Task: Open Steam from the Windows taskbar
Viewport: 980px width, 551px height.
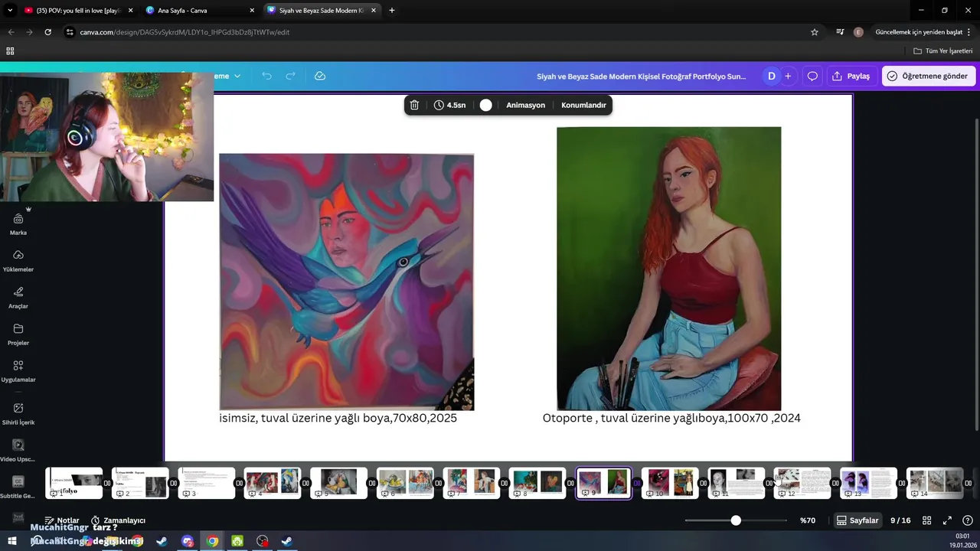Action: tap(162, 541)
